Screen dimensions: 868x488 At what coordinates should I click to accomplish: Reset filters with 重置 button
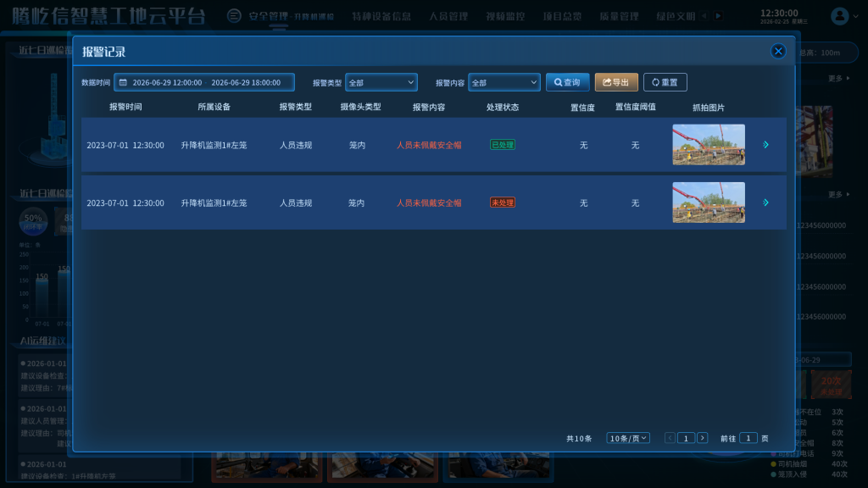(x=665, y=82)
